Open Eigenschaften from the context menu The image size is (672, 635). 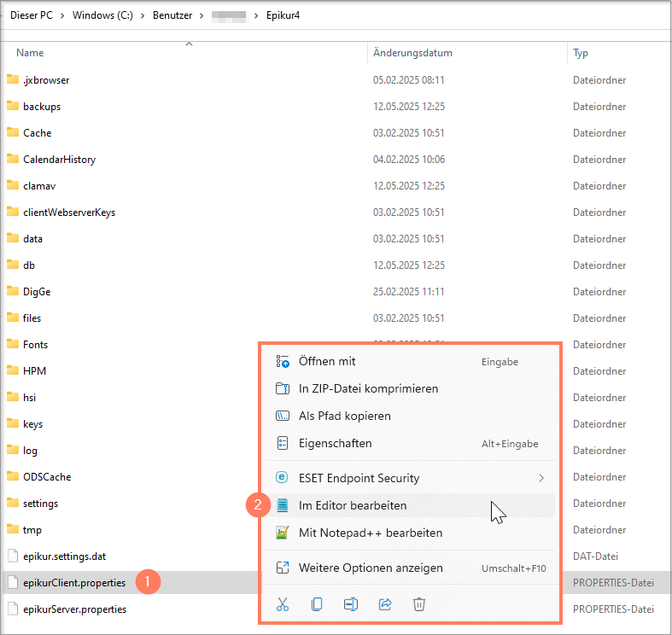(410, 443)
